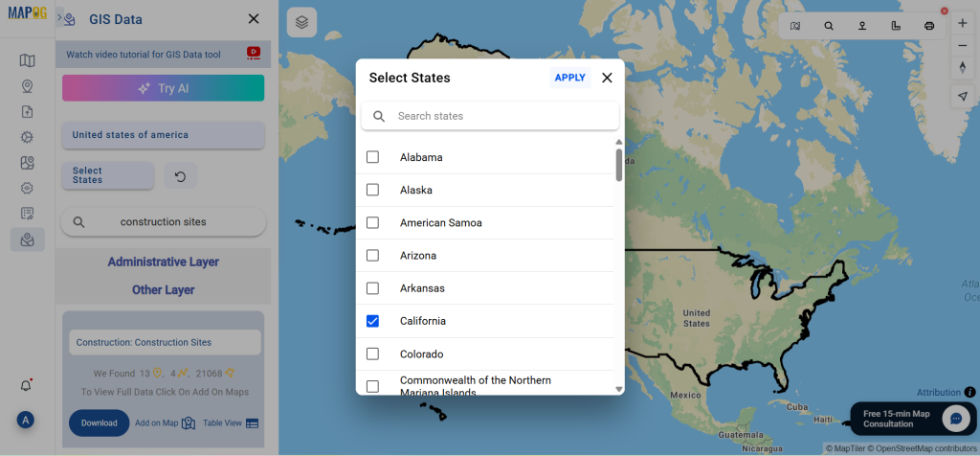Tick the Colorado checkbox
The image size is (980, 456).
372,354
